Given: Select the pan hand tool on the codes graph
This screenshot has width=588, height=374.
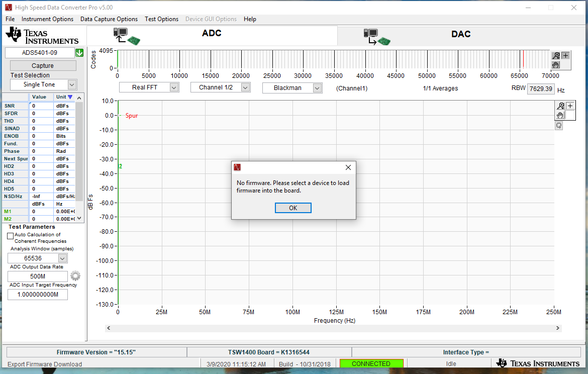Looking at the screenshot, I should [x=555, y=64].
